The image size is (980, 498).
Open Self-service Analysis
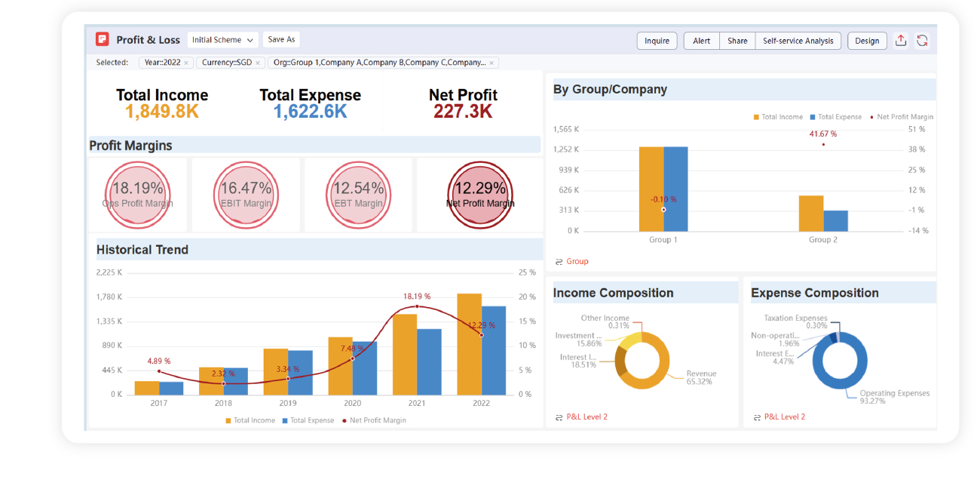click(798, 41)
